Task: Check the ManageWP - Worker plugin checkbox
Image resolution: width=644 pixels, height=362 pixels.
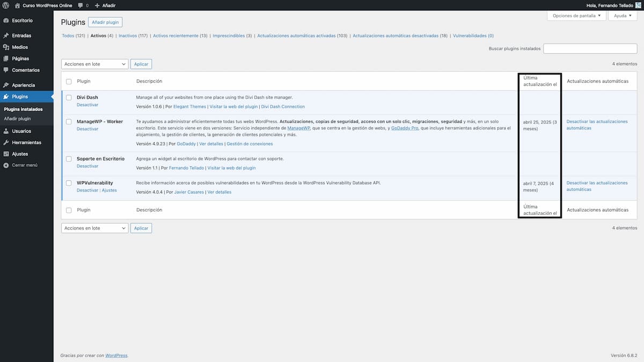Action: [69, 121]
